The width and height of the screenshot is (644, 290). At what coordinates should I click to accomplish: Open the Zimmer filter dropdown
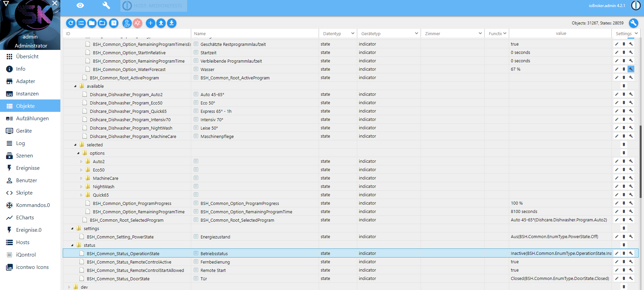453,33
